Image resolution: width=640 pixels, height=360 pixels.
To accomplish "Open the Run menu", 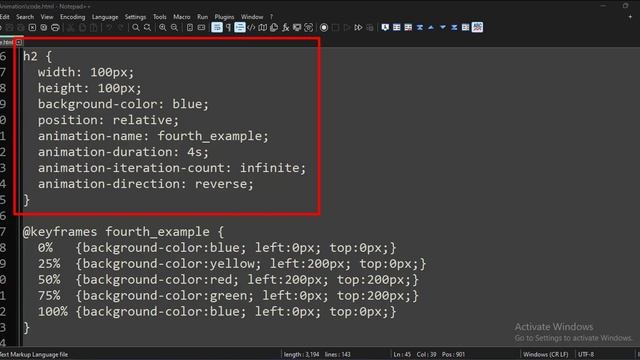I will click(x=202, y=17).
